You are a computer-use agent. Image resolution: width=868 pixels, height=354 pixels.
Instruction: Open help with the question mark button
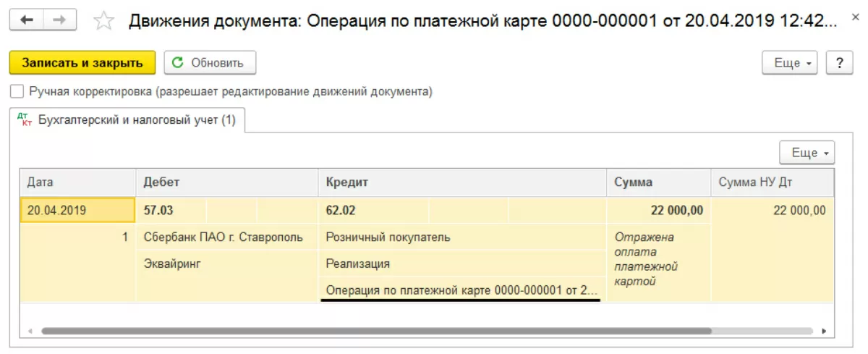pyautogui.click(x=839, y=63)
